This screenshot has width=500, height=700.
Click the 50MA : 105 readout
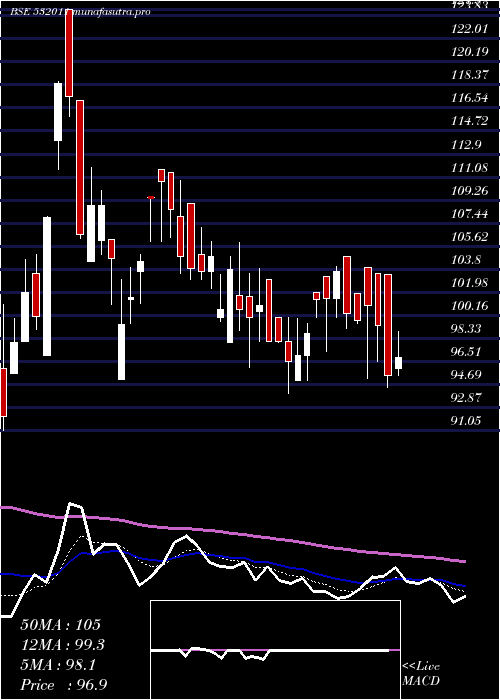click(x=61, y=625)
